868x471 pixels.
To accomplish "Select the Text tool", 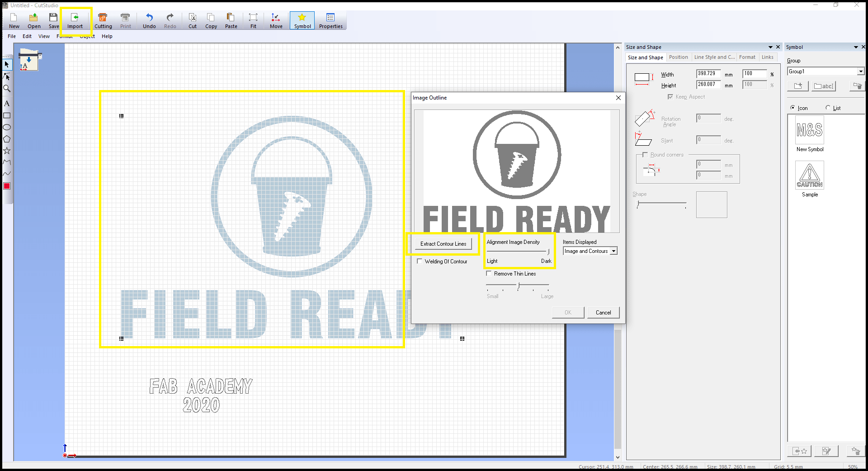I will click(x=7, y=104).
